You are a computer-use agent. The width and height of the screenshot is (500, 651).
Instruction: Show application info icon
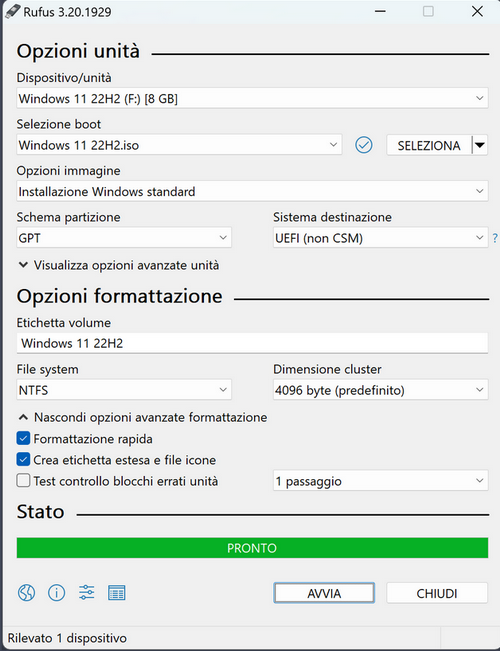(x=56, y=592)
